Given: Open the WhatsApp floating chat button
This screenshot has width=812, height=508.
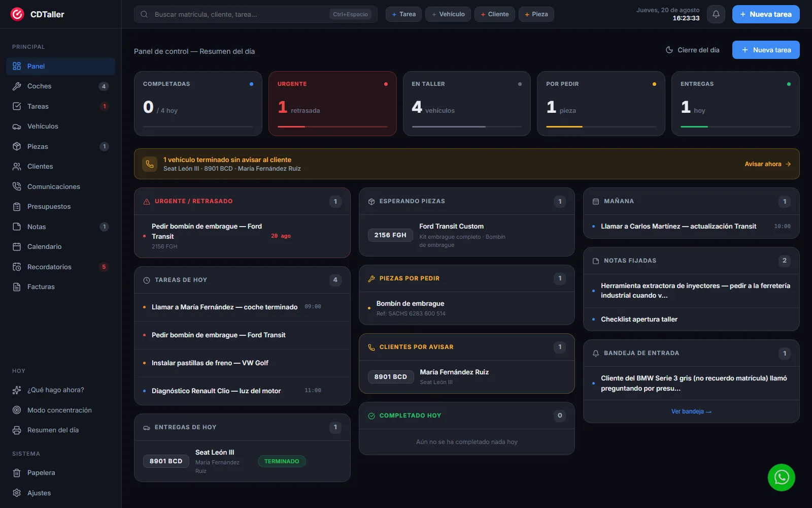Looking at the screenshot, I should click(781, 478).
